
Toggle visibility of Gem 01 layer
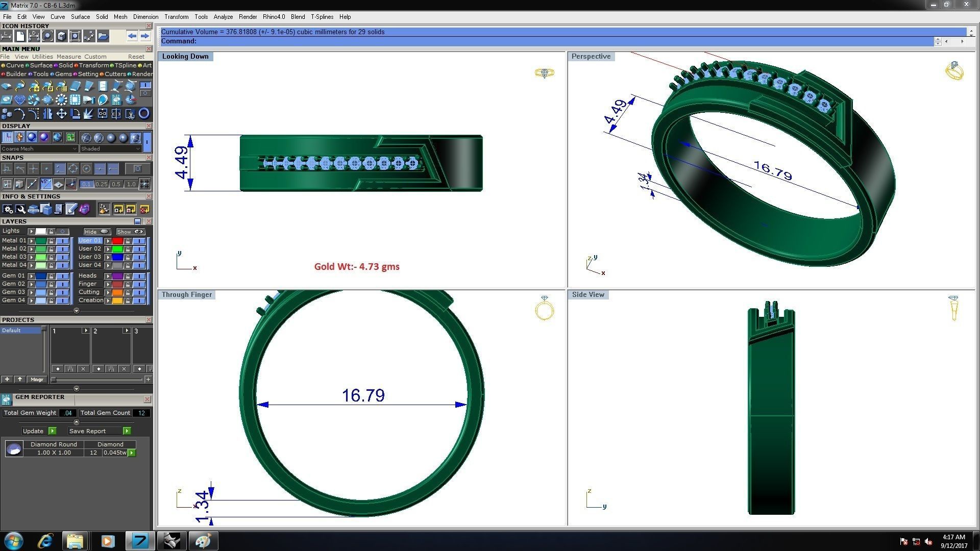pos(63,276)
